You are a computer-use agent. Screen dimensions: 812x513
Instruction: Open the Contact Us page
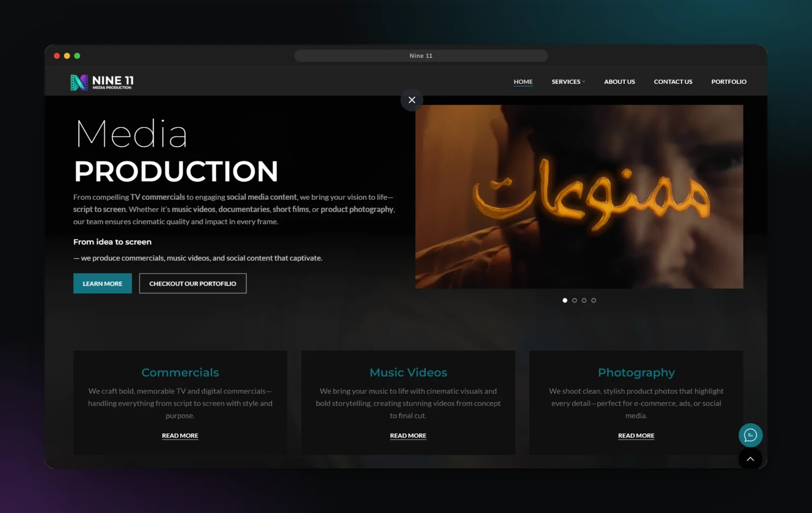pyautogui.click(x=673, y=82)
